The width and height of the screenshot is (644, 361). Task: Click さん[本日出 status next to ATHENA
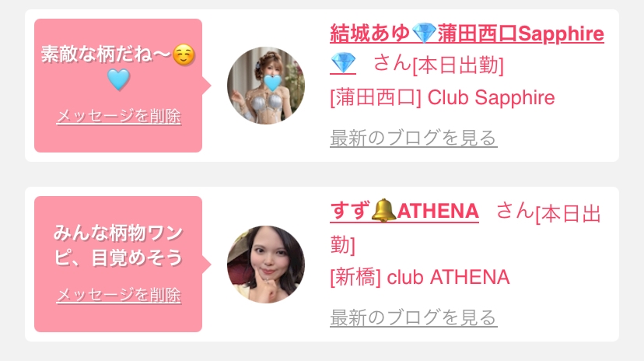(x=548, y=212)
